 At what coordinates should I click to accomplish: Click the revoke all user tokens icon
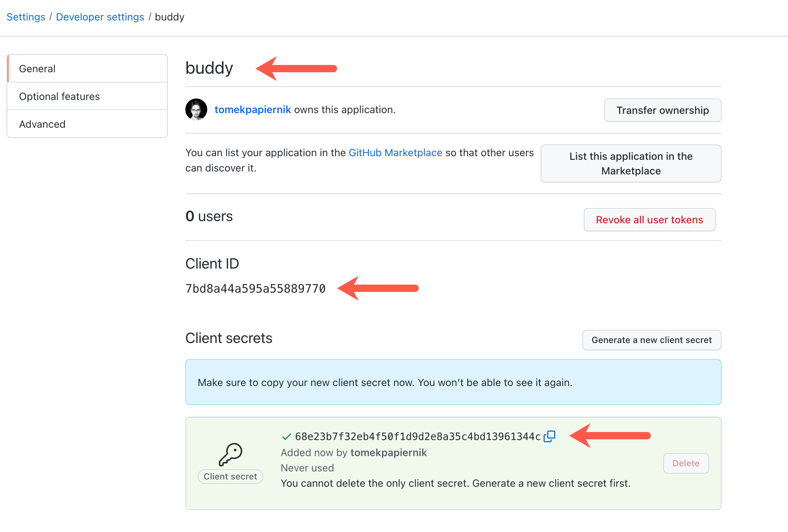click(649, 219)
